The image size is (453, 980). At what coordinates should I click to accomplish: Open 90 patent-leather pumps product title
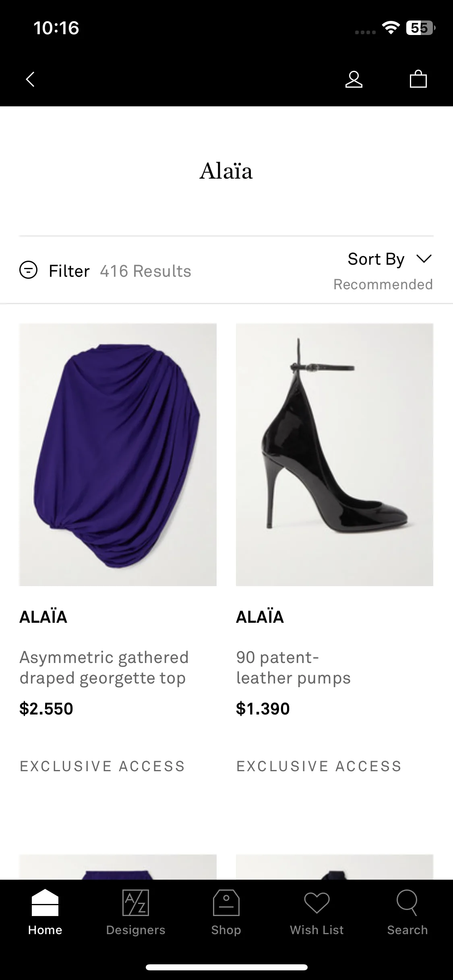[x=294, y=668]
